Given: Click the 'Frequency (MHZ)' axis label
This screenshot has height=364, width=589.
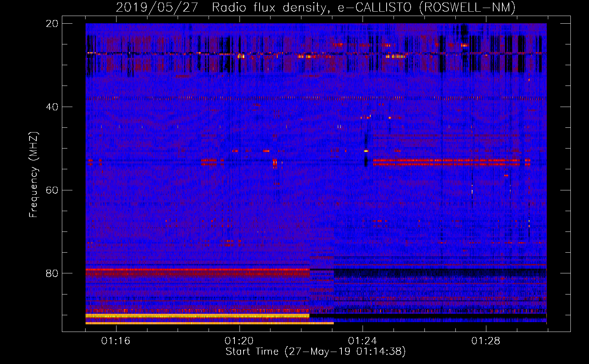Looking at the screenshot, I should tap(33, 175).
